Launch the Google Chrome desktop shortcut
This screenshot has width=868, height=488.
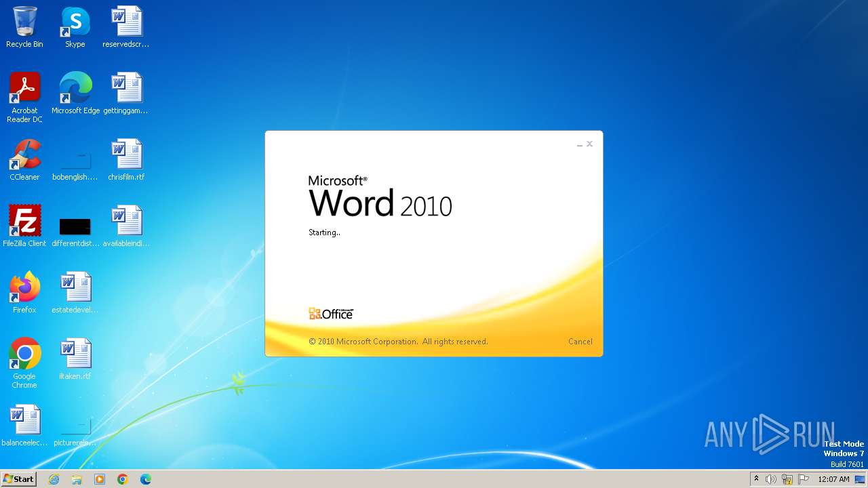point(24,363)
